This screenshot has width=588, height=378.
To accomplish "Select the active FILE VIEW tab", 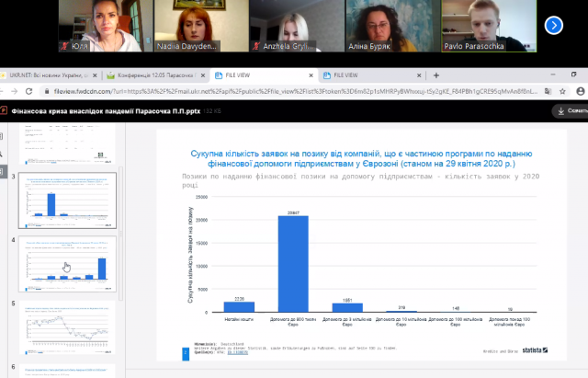I will (x=257, y=75).
